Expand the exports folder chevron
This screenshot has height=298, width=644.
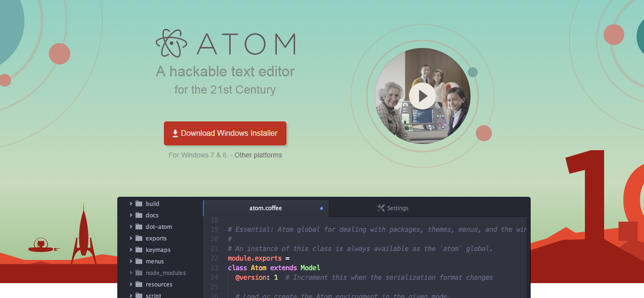[131, 238]
